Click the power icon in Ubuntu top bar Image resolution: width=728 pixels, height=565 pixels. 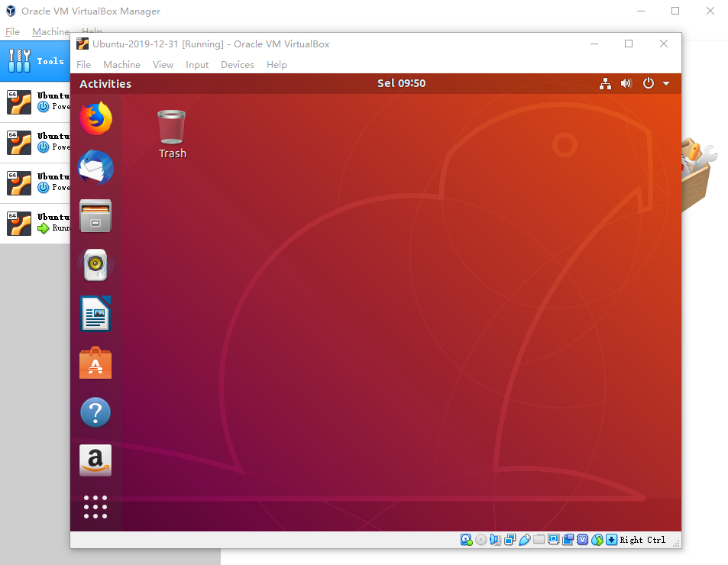648,83
